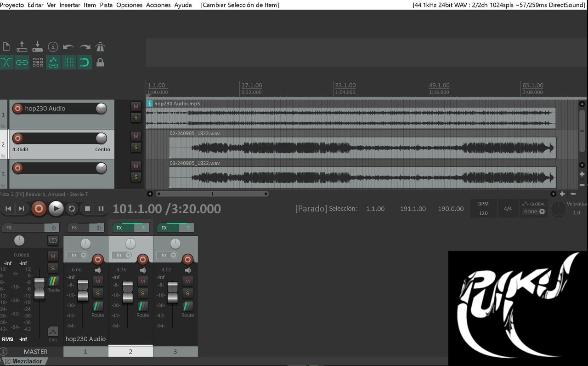
Task: Mute track 2 in track panel
Action: (x=136, y=136)
